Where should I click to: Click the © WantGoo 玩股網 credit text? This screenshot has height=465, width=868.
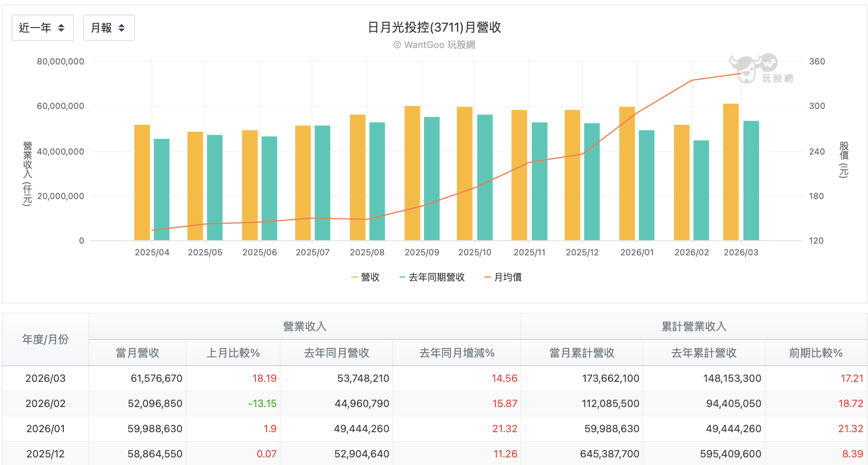tap(434, 45)
